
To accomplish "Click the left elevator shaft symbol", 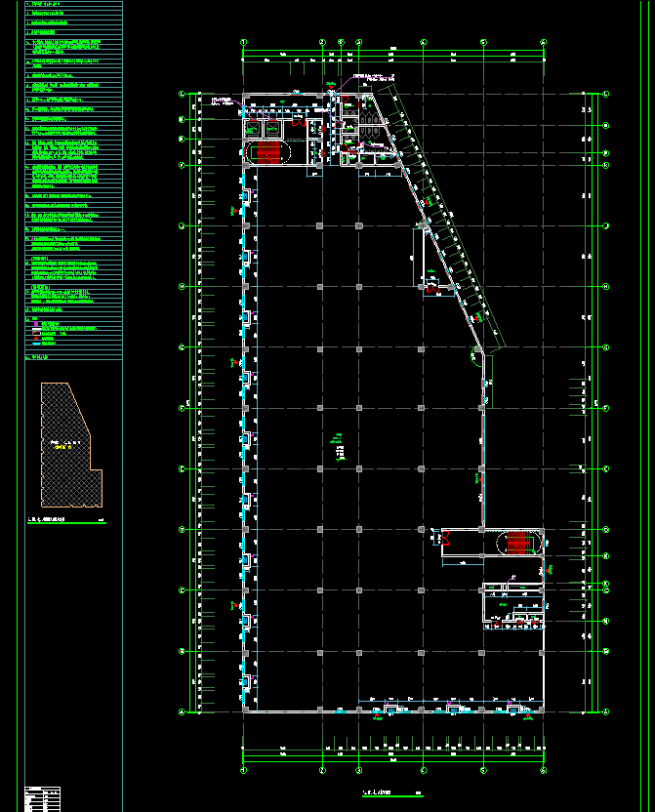I will (x=252, y=126).
